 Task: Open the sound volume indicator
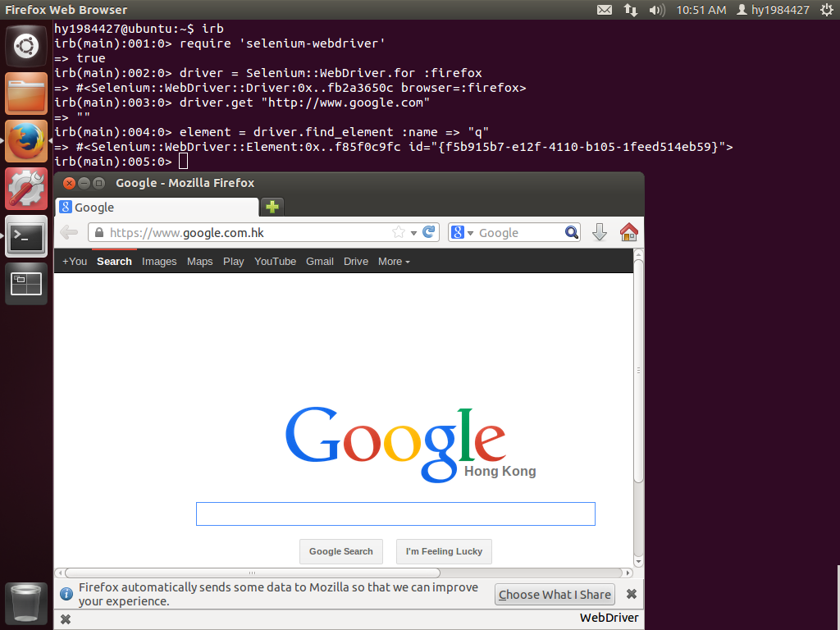[x=656, y=10]
